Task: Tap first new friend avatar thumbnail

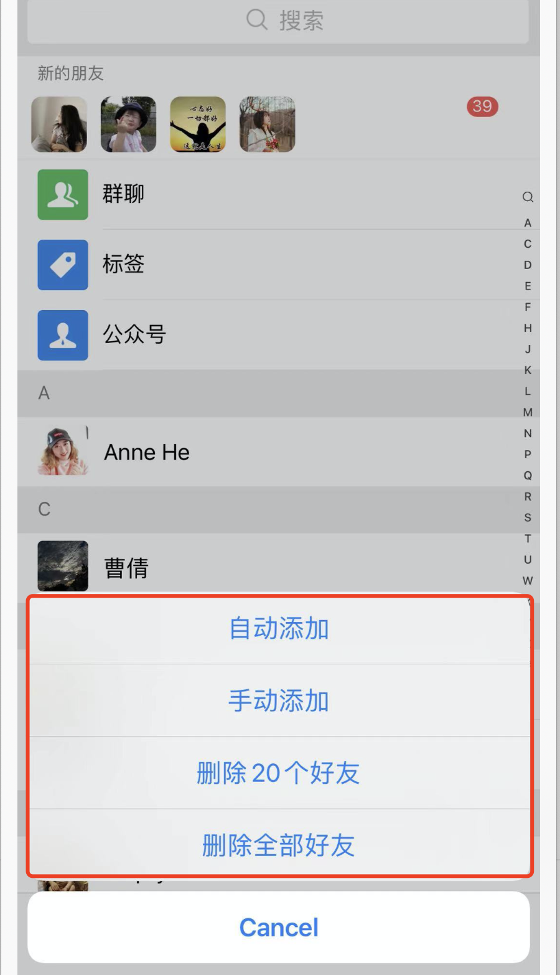Action: (59, 125)
